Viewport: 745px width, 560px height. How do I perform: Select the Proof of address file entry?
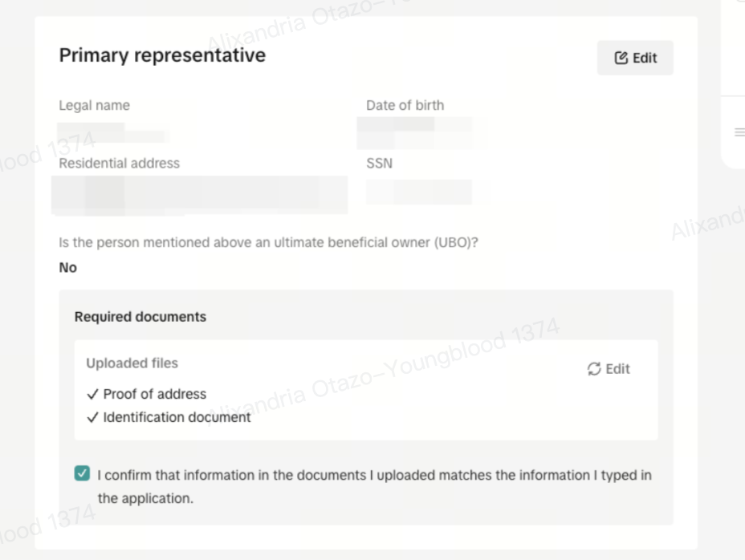tap(155, 394)
